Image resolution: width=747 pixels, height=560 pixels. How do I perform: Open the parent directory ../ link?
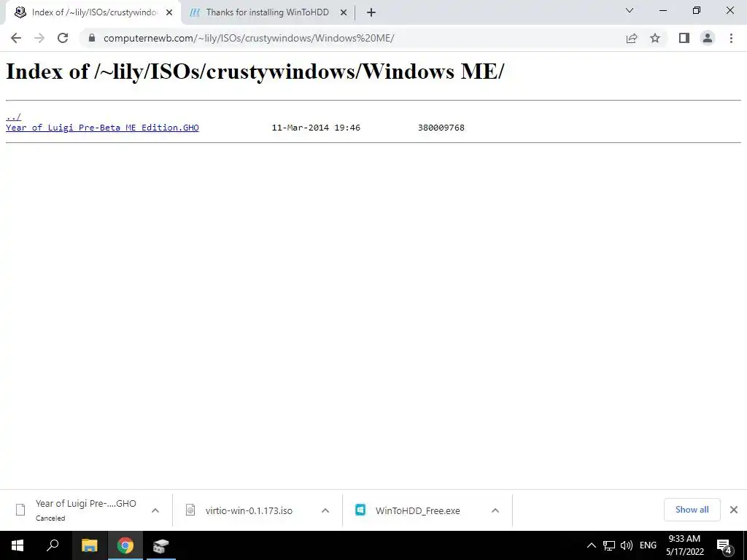tap(13, 116)
